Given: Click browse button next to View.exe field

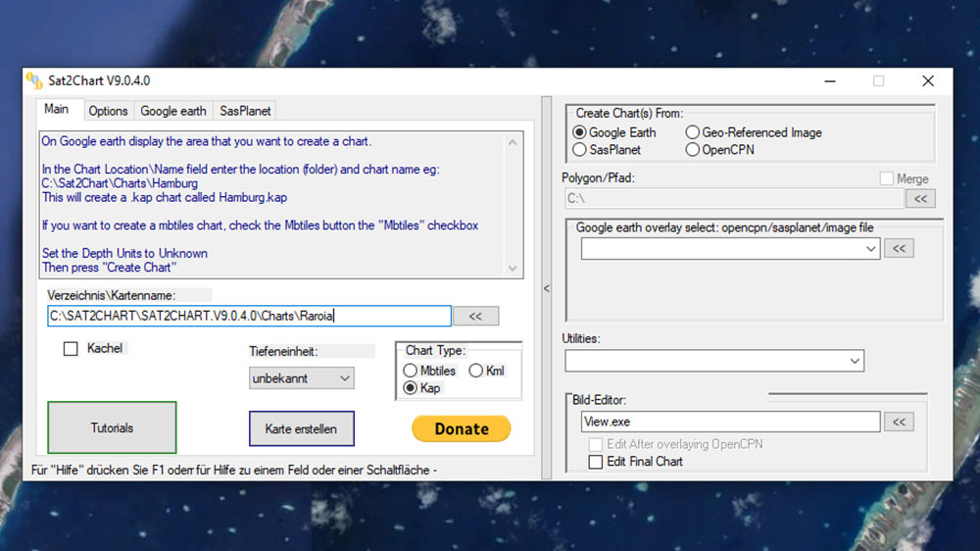Looking at the screenshot, I should pyautogui.click(x=899, y=422).
